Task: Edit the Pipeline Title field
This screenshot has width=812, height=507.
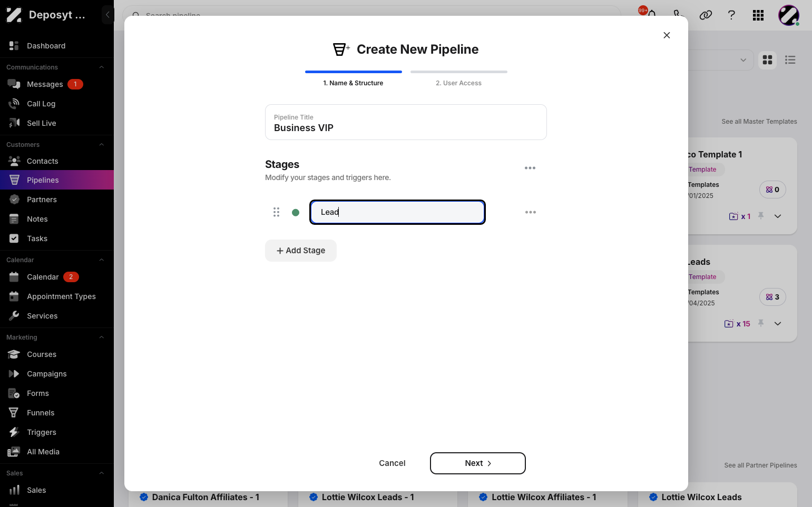Action: tap(406, 122)
